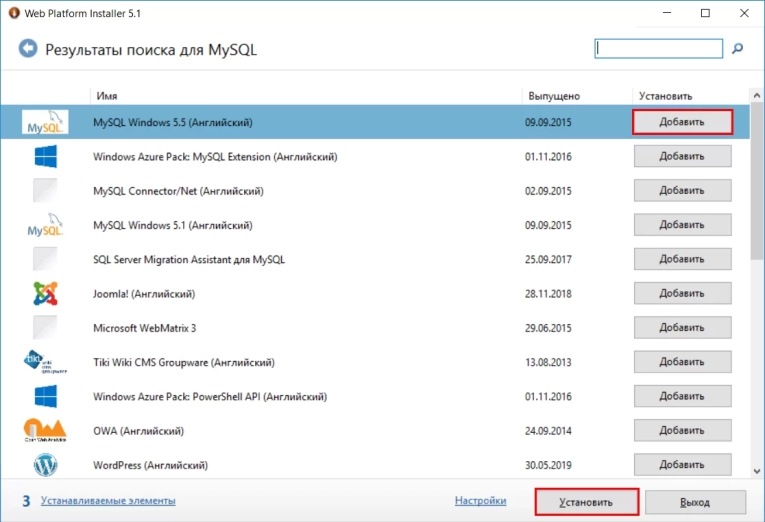This screenshot has height=522, width=765.
Task: Click the MySQL Windows 5.1 logo icon
Action: [x=45, y=225]
